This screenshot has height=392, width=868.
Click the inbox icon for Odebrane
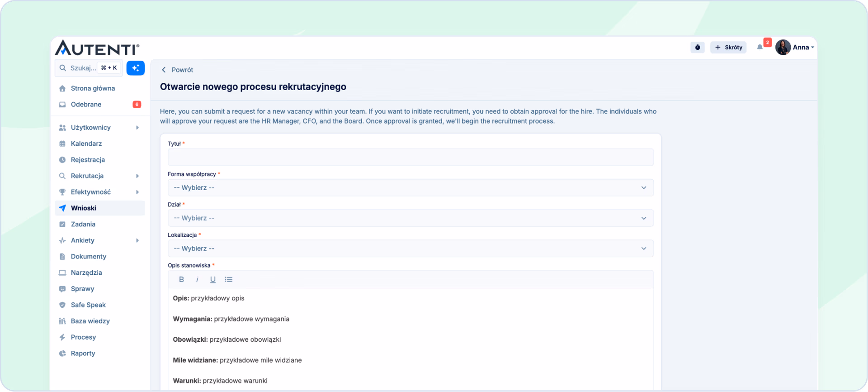(x=62, y=105)
